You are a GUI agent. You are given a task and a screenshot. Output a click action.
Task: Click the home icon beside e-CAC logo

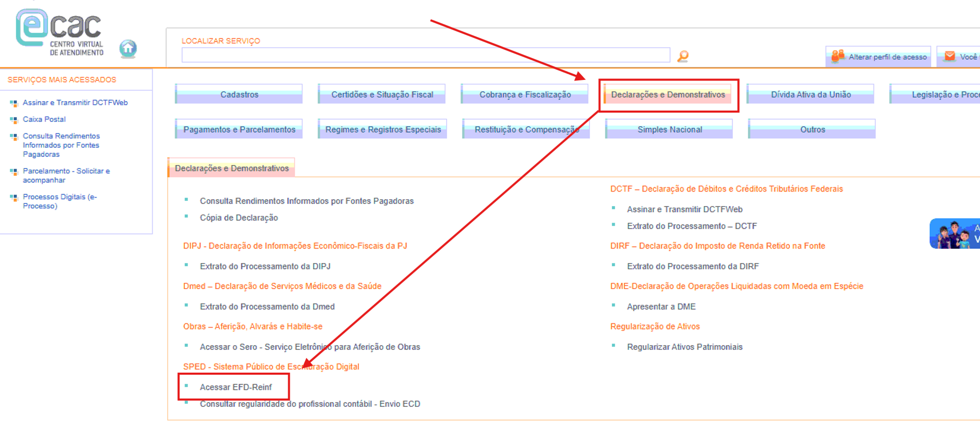coord(128,49)
